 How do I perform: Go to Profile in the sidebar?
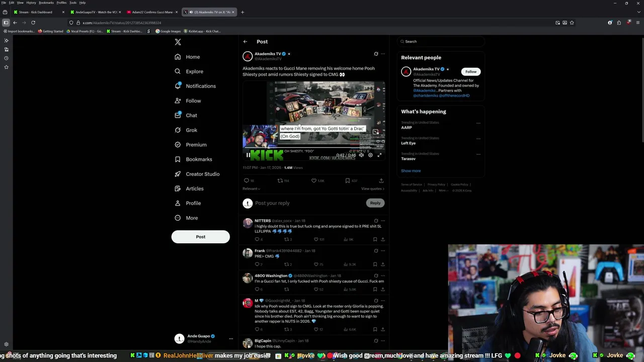coord(188,203)
